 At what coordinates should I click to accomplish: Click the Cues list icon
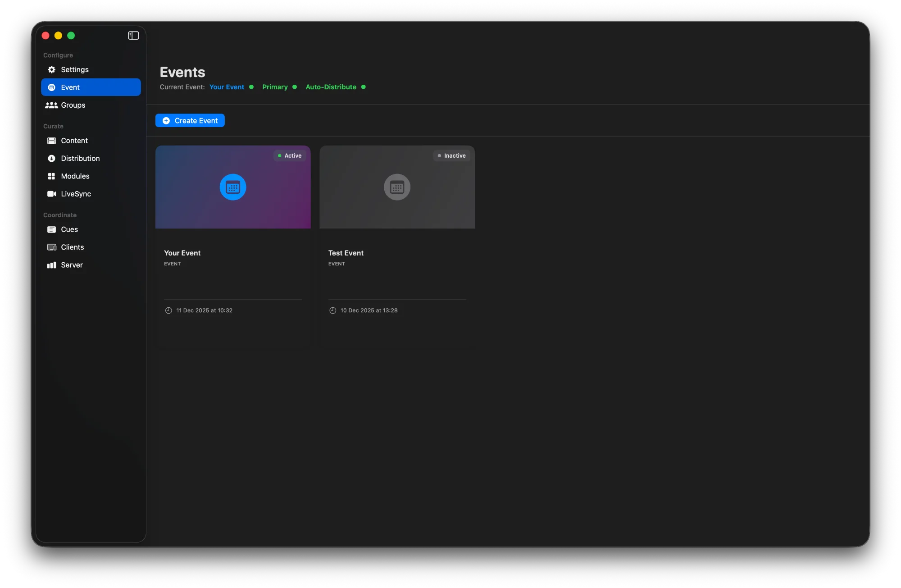[52, 229]
